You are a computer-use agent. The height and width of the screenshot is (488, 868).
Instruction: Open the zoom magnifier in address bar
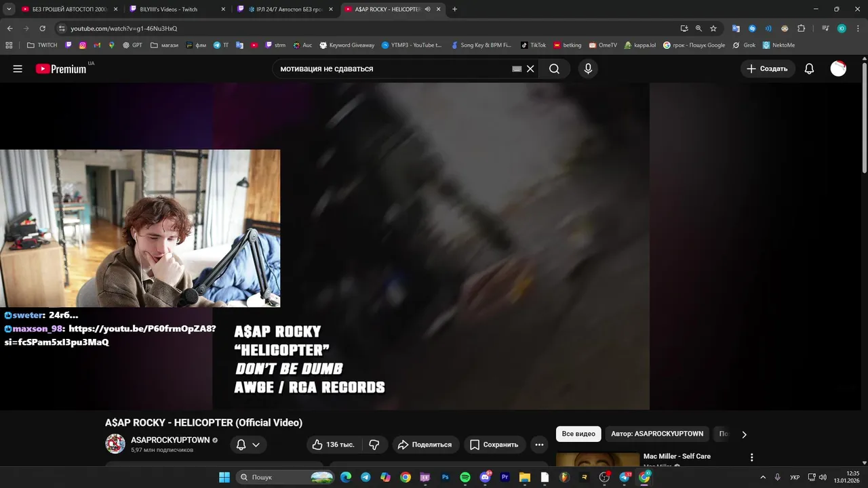click(698, 28)
